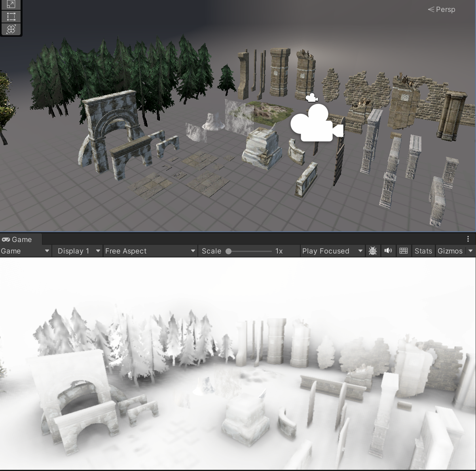Select the Rect tool in the Scene toolbar
Screen dimensions: 476x471
pos(11,17)
